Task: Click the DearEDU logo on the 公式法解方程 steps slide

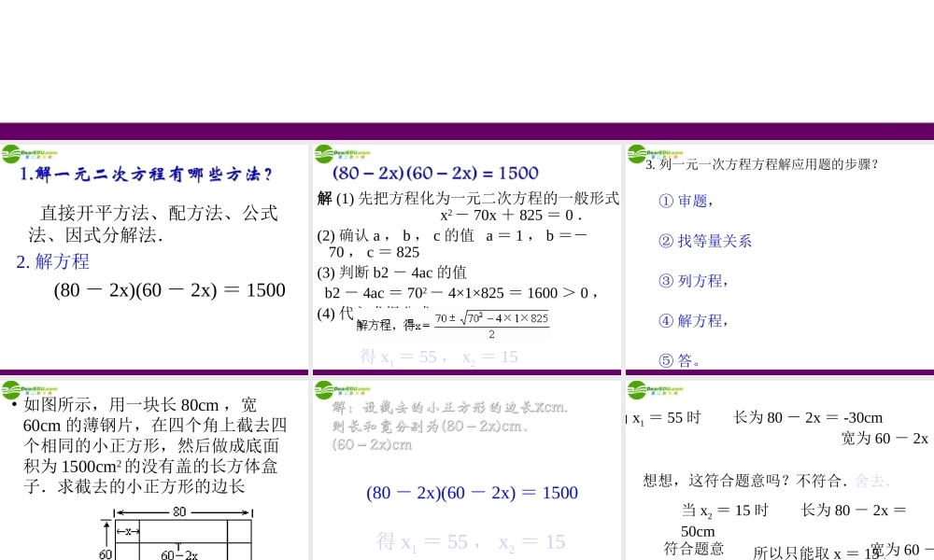Action: pos(343,154)
